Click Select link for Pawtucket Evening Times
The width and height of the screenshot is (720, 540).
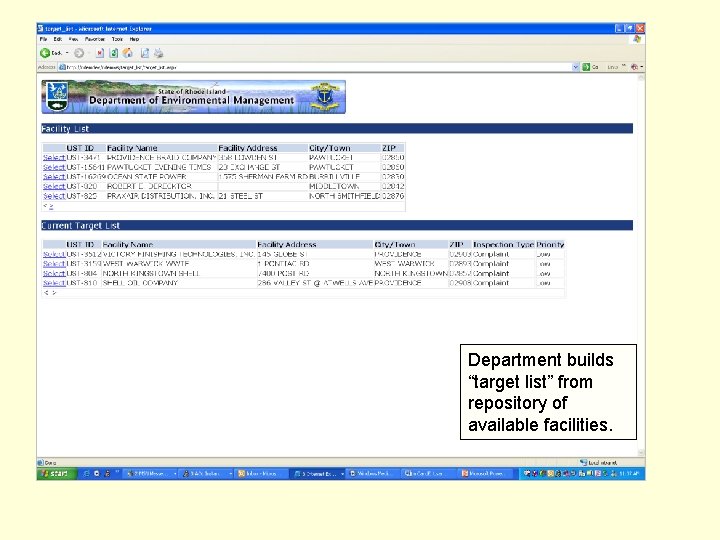pyautogui.click(x=54, y=167)
